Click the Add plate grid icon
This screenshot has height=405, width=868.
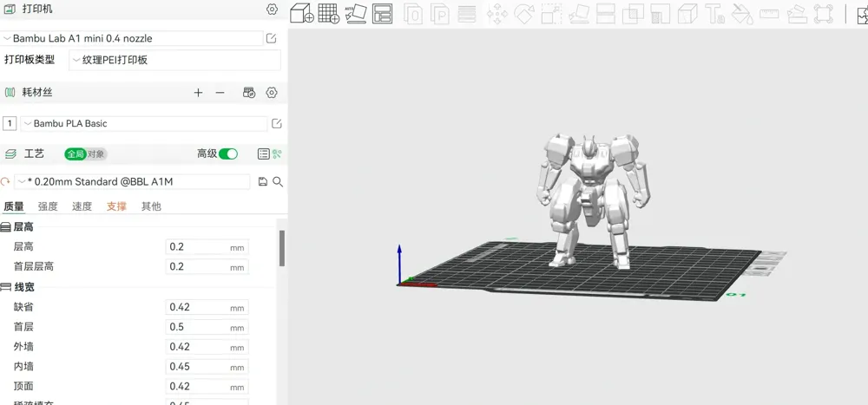coord(328,13)
